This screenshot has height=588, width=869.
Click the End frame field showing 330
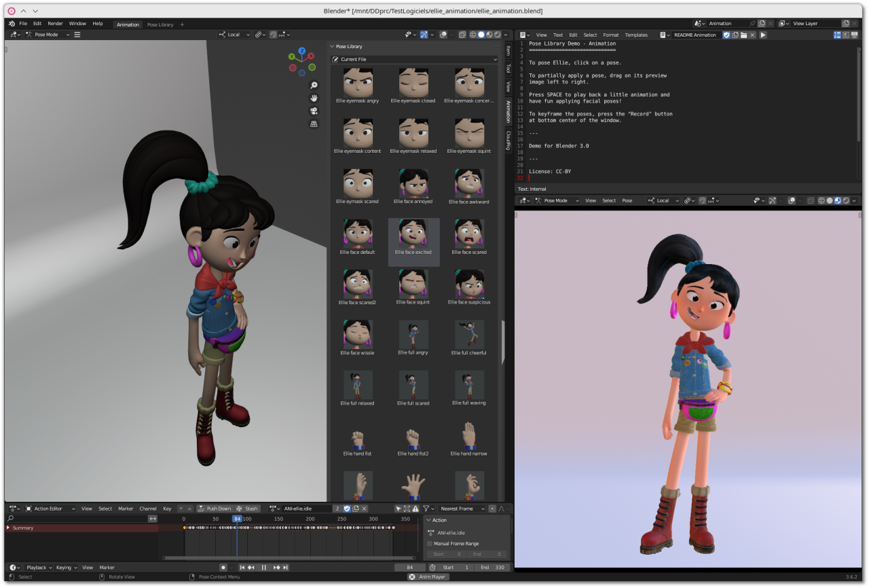(x=492, y=568)
